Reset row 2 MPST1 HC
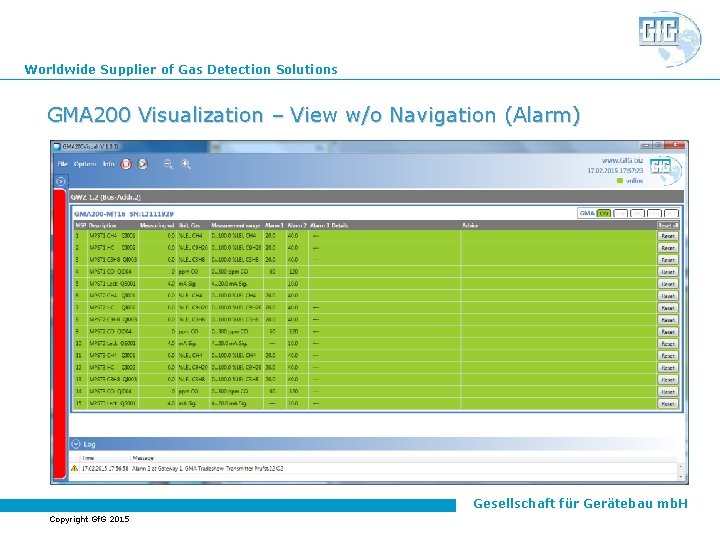720x540 pixels. click(x=668, y=248)
